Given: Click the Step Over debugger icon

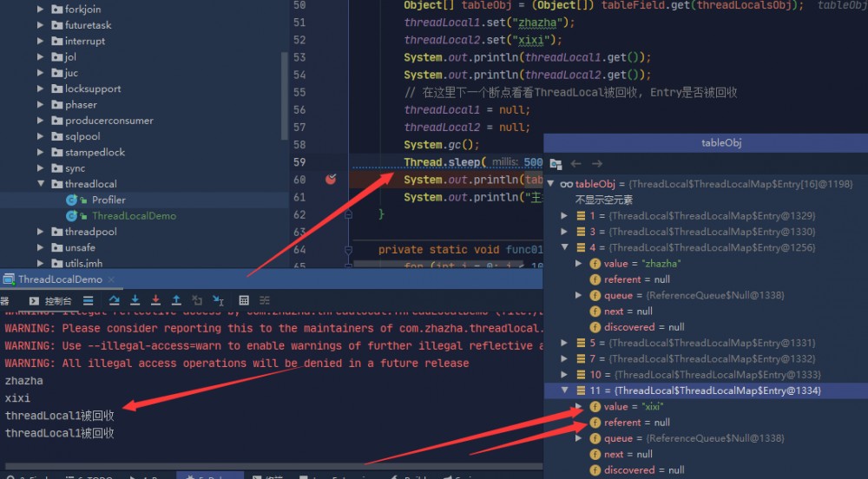Looking at the screenshot, I should (x=114, y=300).
